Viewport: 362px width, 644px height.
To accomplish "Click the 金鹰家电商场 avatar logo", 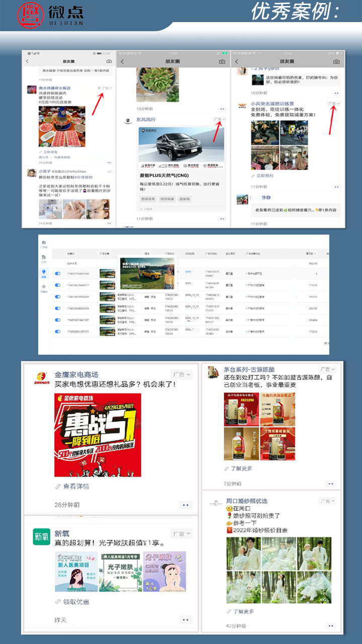I will (x=41, y=377).
